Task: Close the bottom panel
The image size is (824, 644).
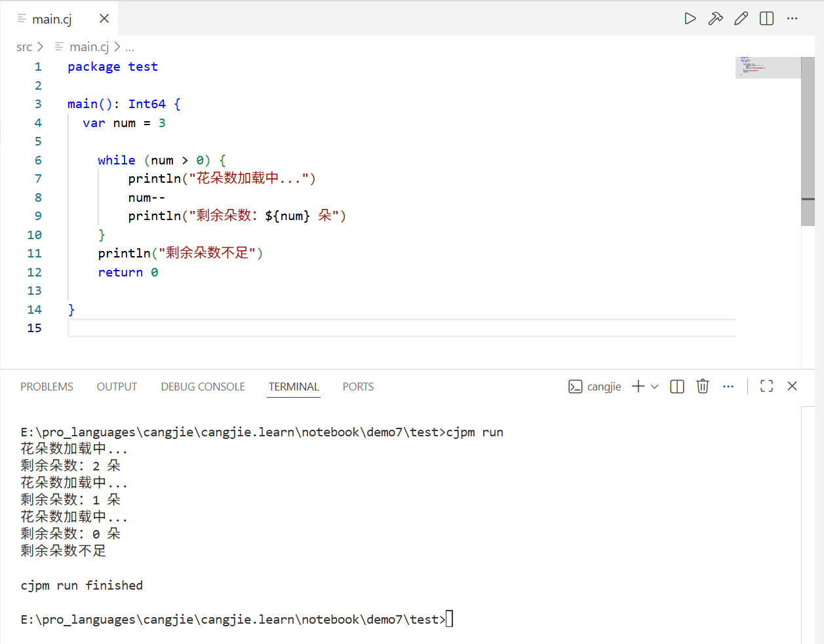Action: pos(792,387)
